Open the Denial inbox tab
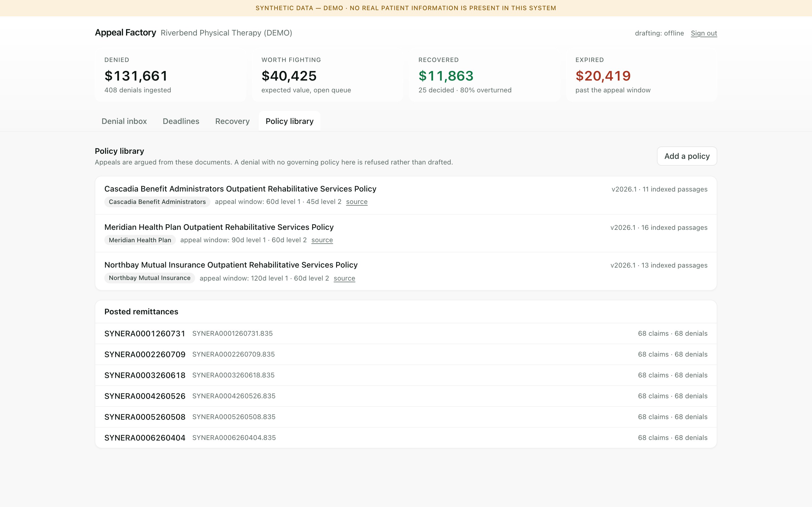Image resolution: width=812 pixels, height=507 pixels. [124, 121]
